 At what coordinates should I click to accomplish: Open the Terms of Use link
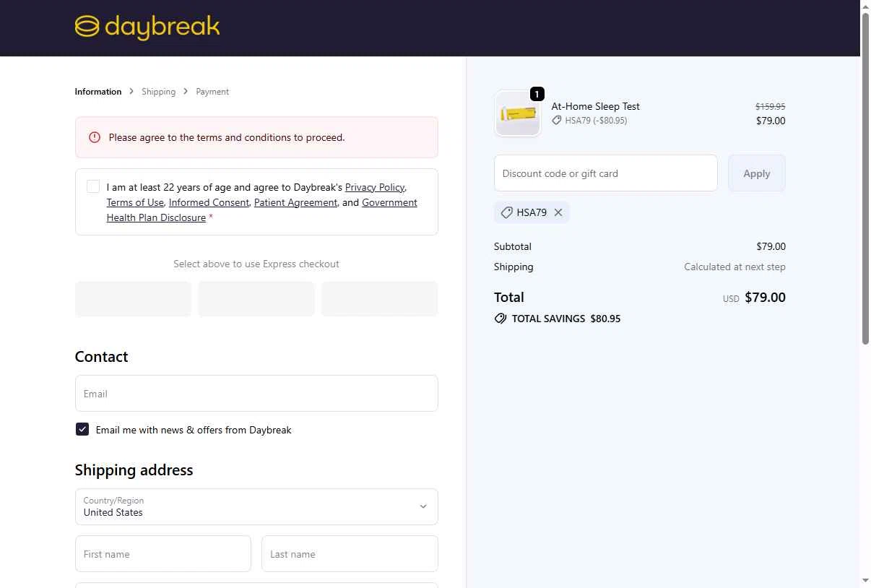pos(135,202)
